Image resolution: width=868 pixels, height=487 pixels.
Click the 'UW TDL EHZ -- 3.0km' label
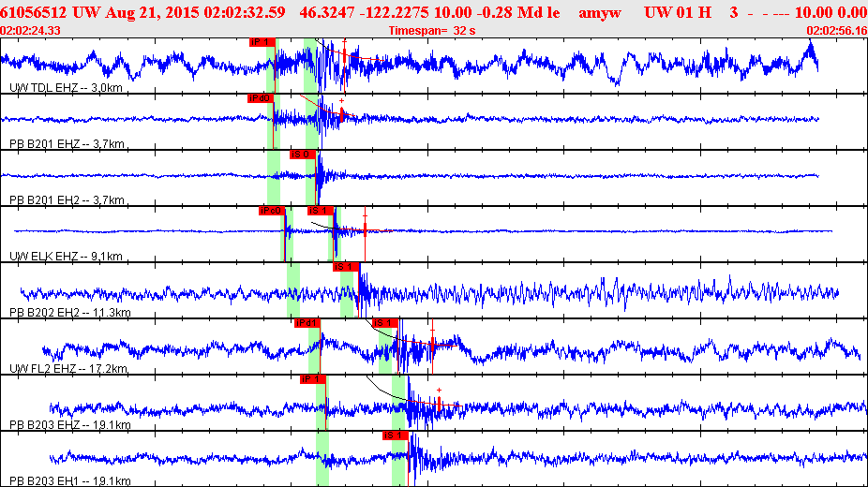pyautogui.click(x=66, y=88)
